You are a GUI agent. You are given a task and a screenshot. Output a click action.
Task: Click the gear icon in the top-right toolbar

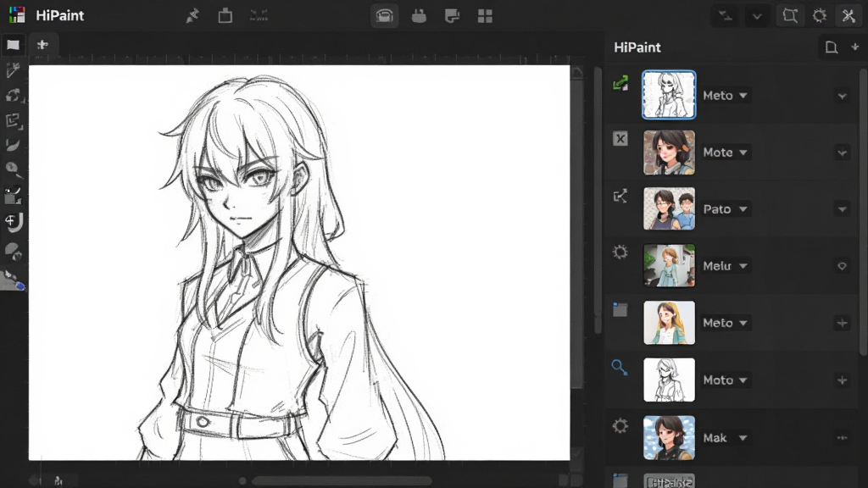click(820, 15)
